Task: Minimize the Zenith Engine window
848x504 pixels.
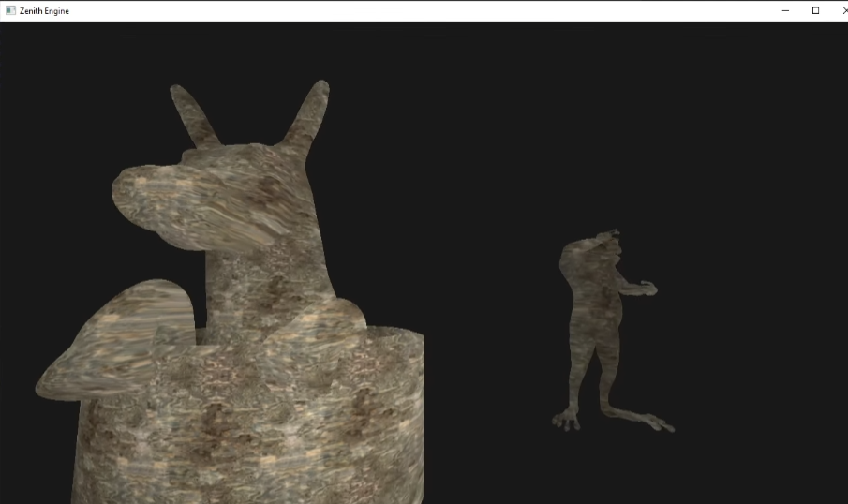Action: (785, 11)
